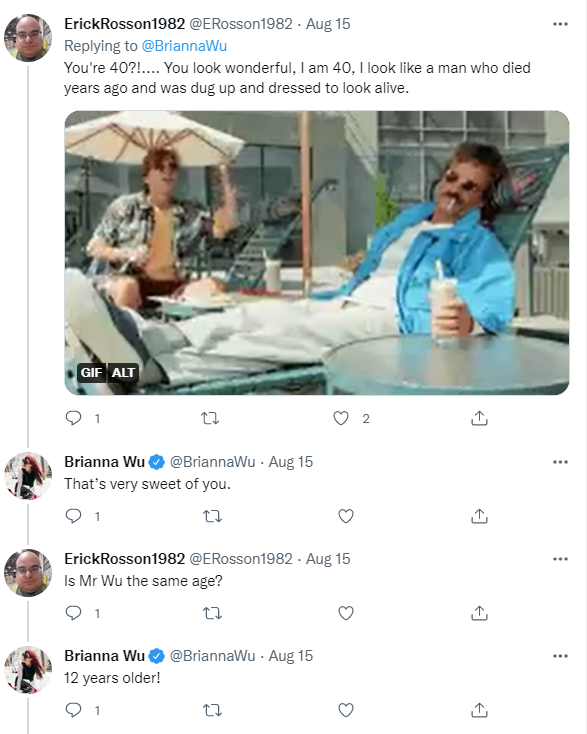This screenshot has width=587, height=734.
Task: Open Brianna Wu's avatar on first reply
Action: pyautogui.click(x=28, y=476)
